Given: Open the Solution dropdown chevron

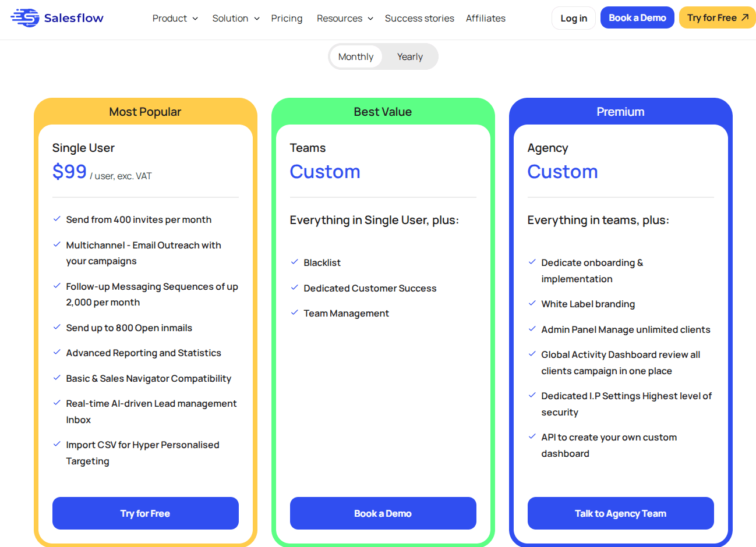Looking at the screenshot, I should click(x=257, y=19).
